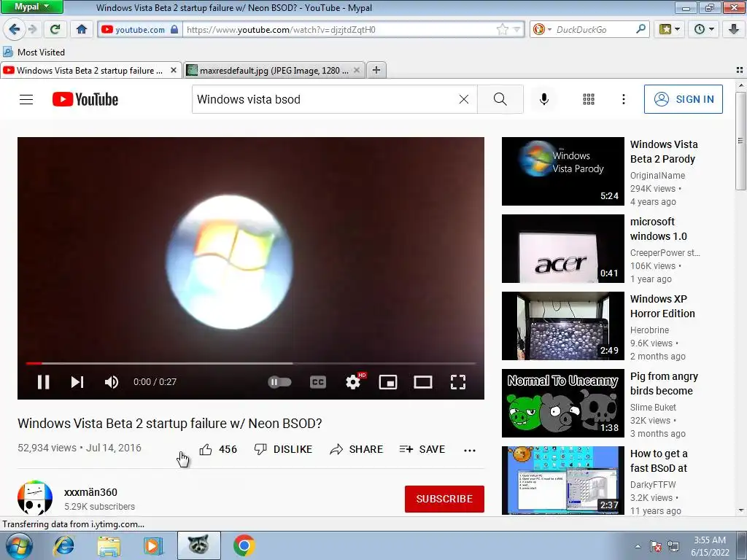Open the xxxmän360 channel name link
The image size is (747, 560).
coord(90,492)
